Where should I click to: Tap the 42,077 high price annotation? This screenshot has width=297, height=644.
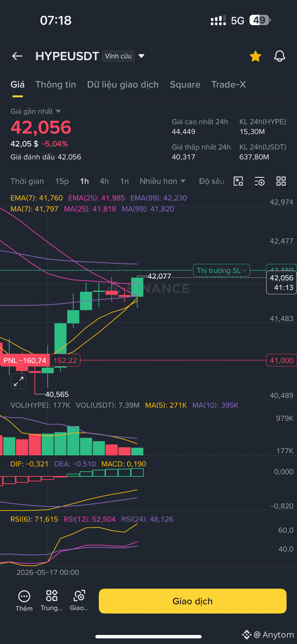[159, 276]
